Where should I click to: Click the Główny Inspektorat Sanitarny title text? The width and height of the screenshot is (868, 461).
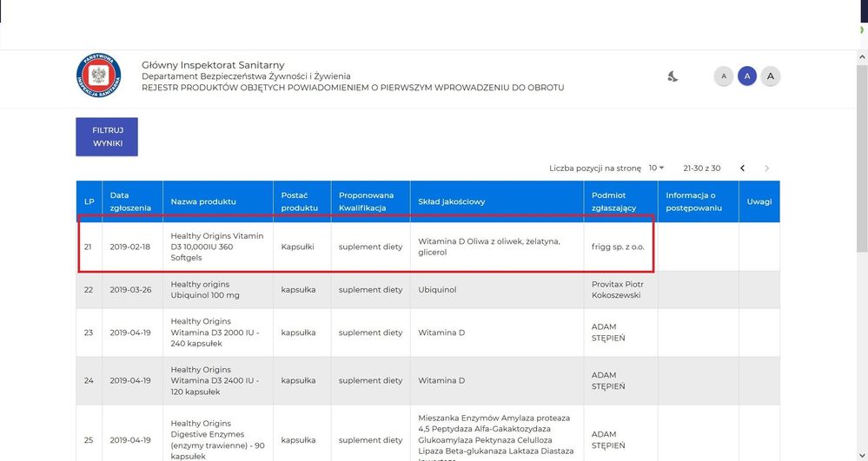click(213, 65)
